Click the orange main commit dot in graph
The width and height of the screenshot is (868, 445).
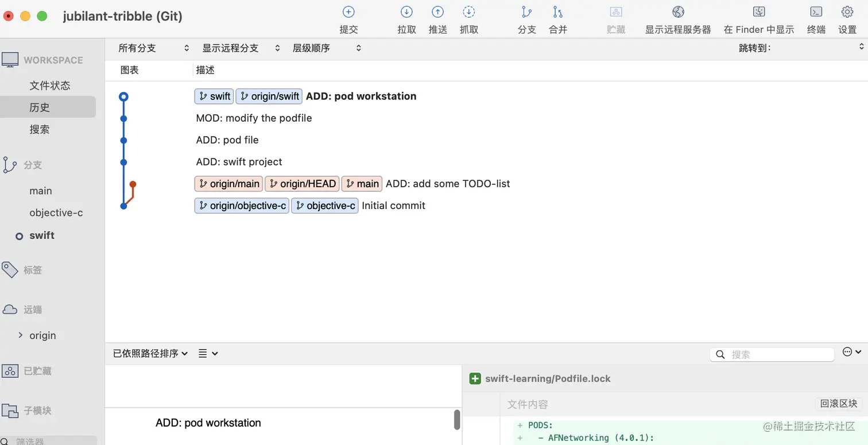pyautogui.click(x=133, y=184)
